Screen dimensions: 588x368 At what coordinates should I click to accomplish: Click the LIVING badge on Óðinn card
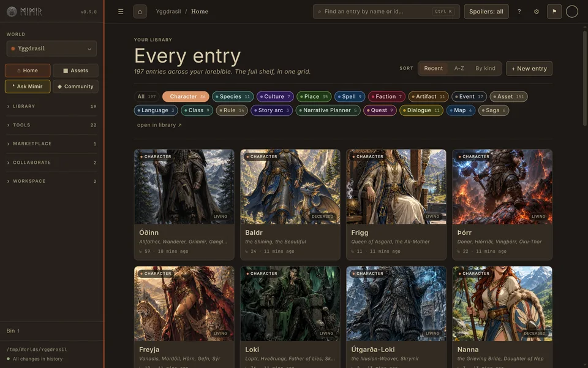click(220, 217)
